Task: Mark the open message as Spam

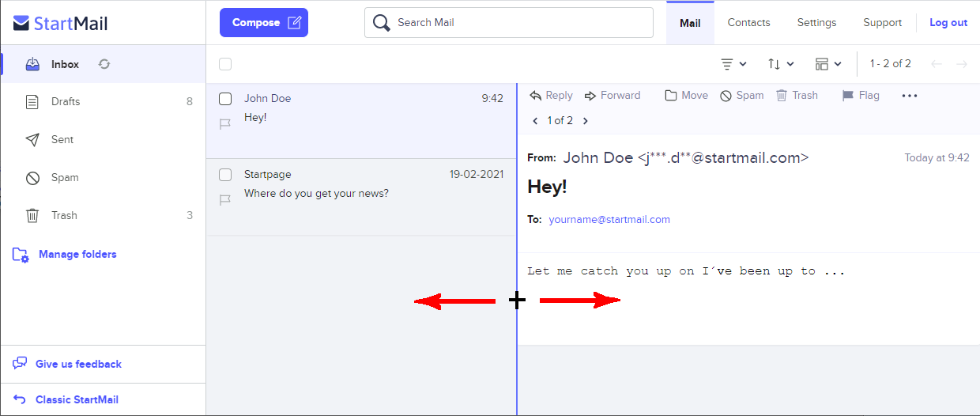Action: coord(741,95)
